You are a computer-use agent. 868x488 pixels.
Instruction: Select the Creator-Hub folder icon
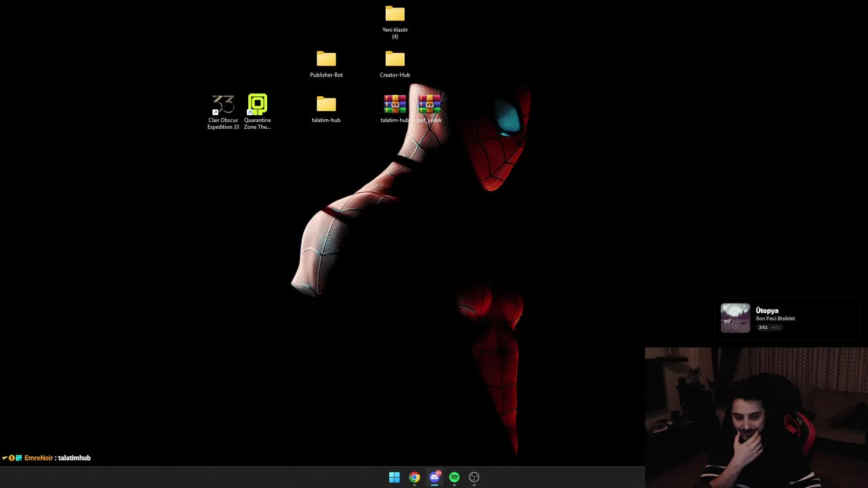(x=395, y=59)
